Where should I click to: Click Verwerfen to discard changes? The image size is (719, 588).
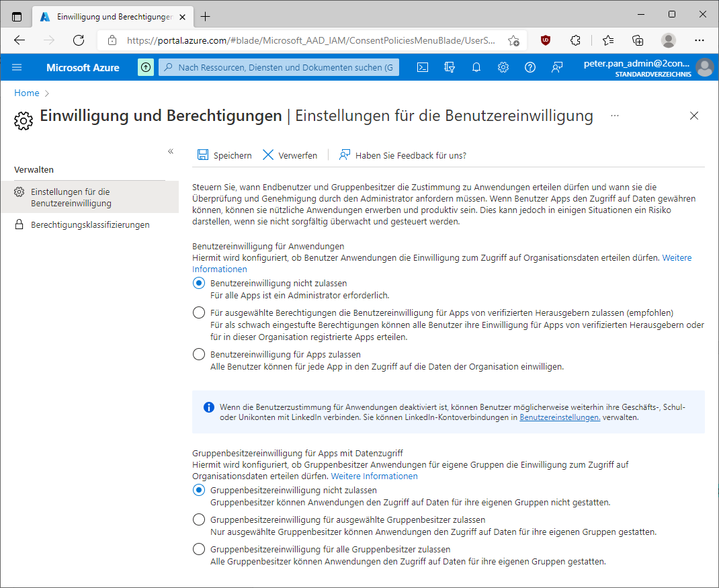point(290,155)
